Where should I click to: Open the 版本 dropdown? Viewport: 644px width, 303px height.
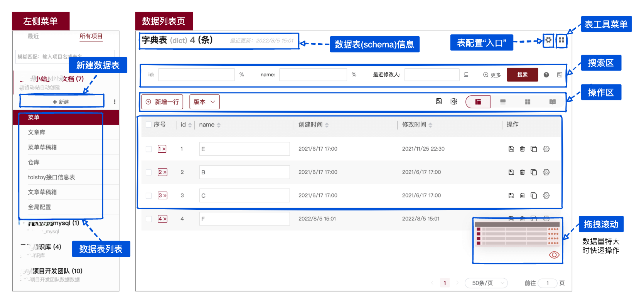(x=204, y=102)
